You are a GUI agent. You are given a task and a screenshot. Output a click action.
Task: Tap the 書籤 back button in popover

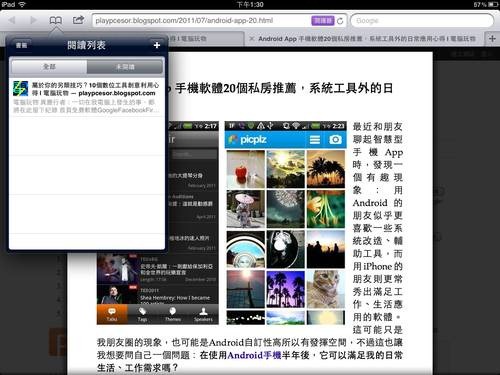pos(21,45)
